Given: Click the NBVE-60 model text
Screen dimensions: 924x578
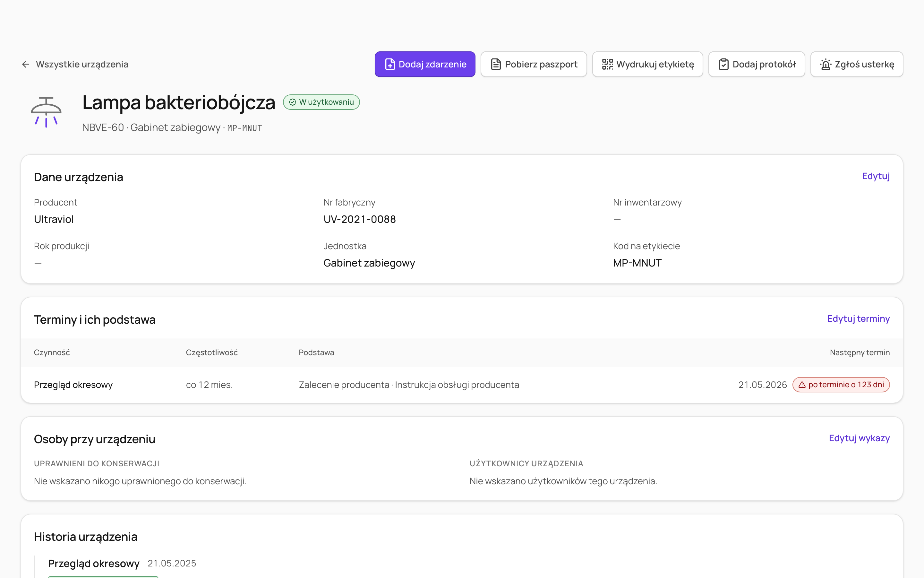Looking at the screenshot, I should point(103,128).
